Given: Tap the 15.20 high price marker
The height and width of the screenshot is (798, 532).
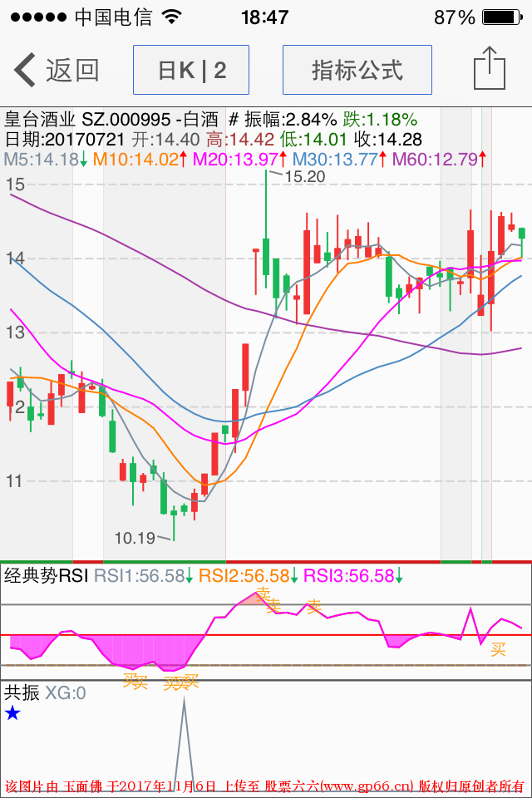Looking at the screenshot, I should pos(304,176).
